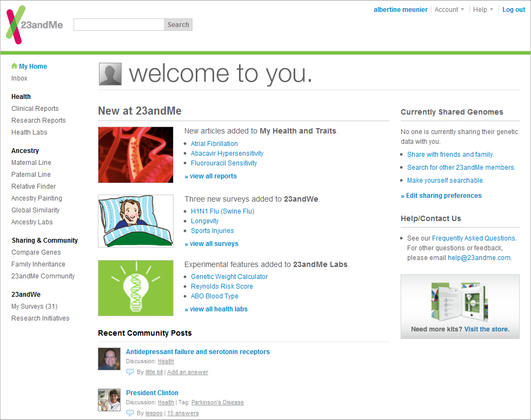Viewport: 531px width, 420px height.
Task: Open the H1N1 Flu (Swine Flu) survey
Action: click(x=222, y=211)
